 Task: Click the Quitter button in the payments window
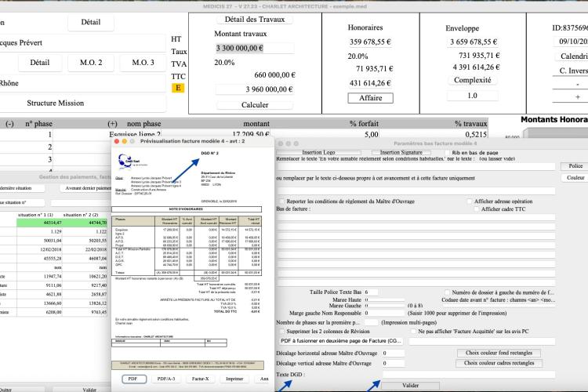(22, 390)
